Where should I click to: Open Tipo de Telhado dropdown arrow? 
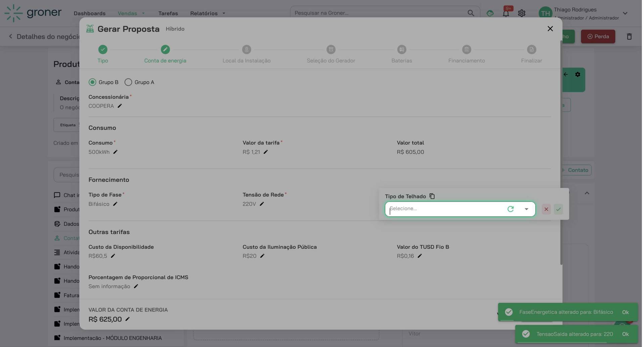click(526, 209)
